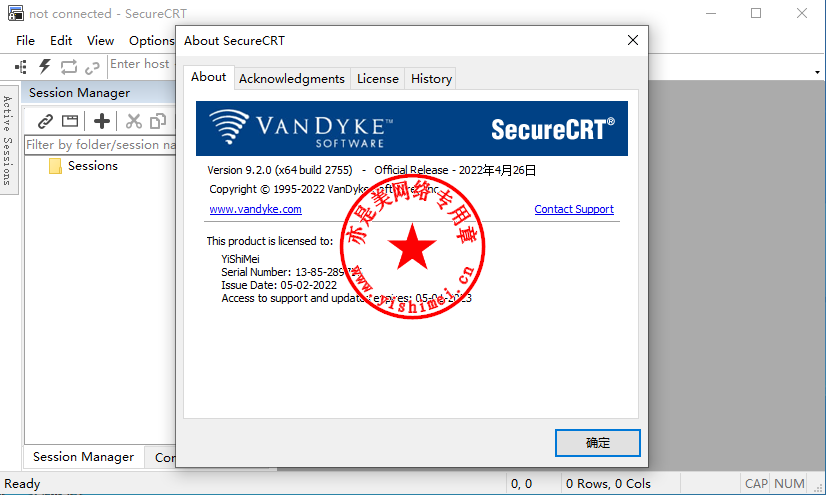Switch to the License tab
The height and width of the screenshot is (495, 826).
[378, 78]
